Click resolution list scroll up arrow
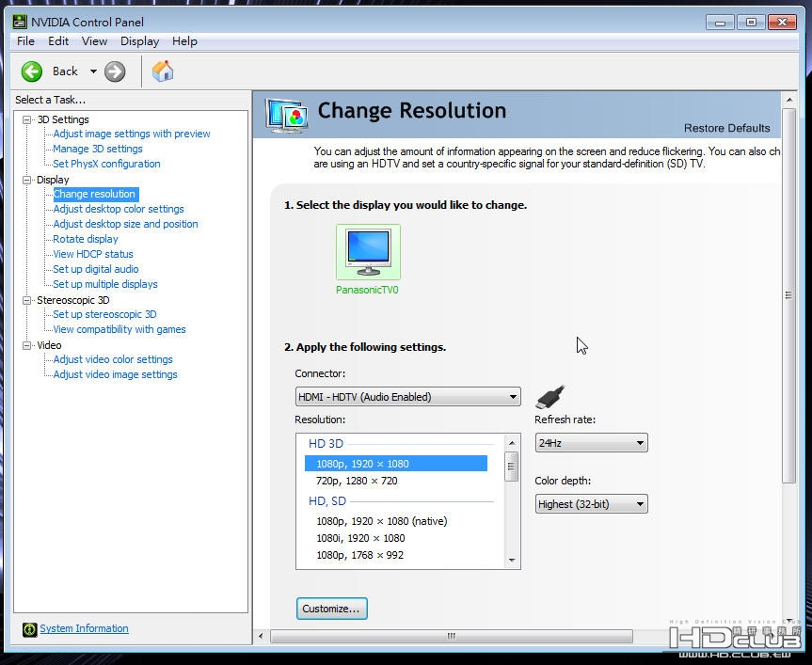Image resolution: width=812 pixels, height=665 pixels. click(512, 443)
